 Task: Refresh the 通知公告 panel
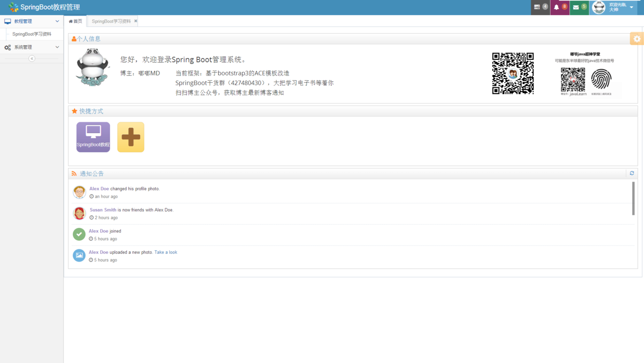tap(632, 173)
